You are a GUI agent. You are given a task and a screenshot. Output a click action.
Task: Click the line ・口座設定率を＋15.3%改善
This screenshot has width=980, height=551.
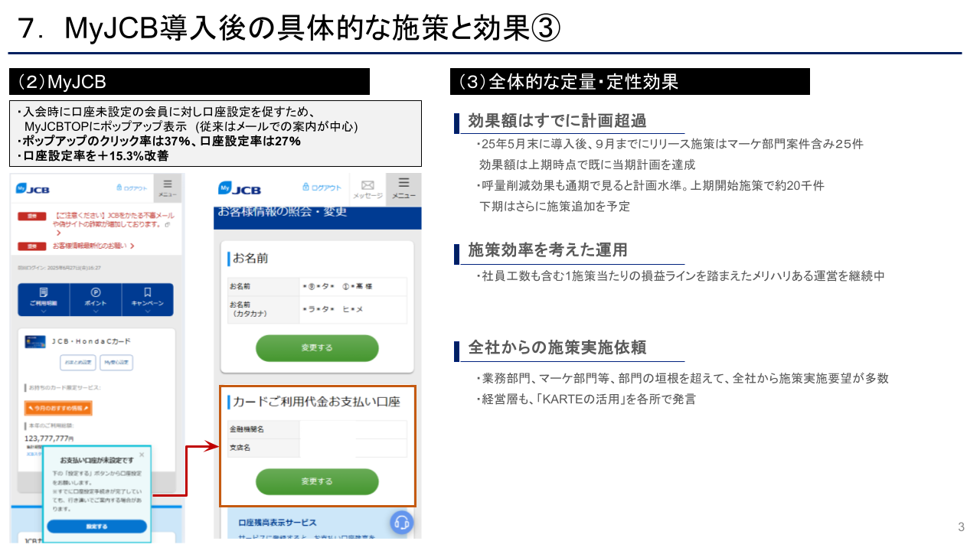(x=92, y=156)
